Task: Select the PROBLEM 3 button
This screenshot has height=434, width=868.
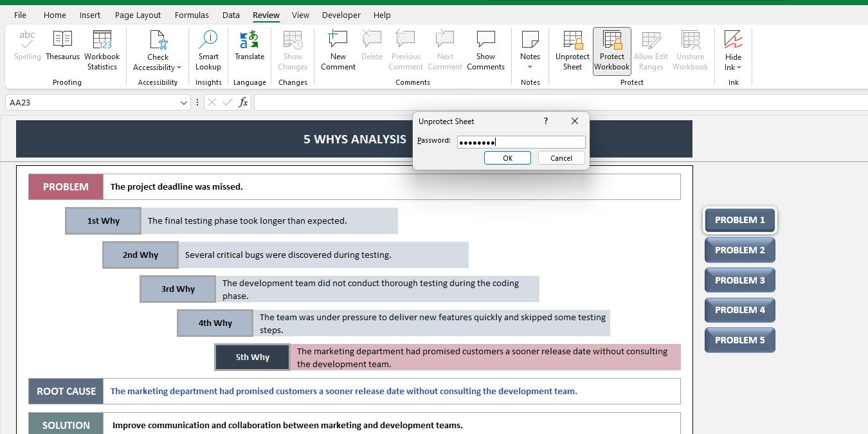Action: [740, 280]
